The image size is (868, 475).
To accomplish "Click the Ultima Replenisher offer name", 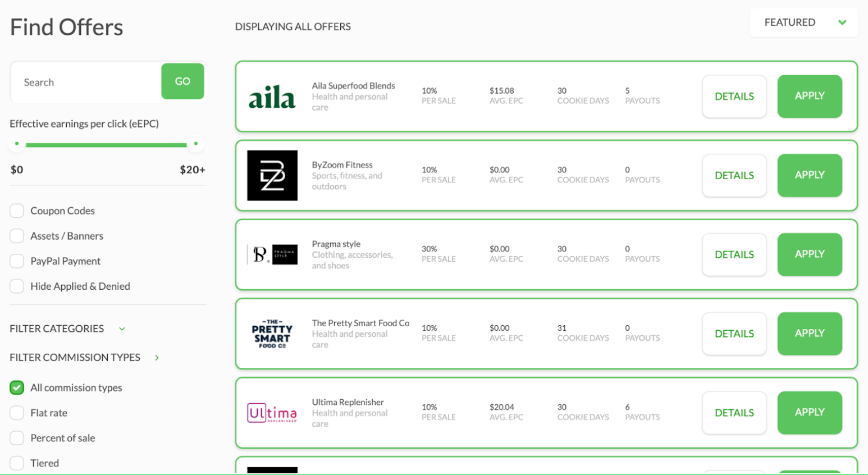I will (x=348, y=403).
